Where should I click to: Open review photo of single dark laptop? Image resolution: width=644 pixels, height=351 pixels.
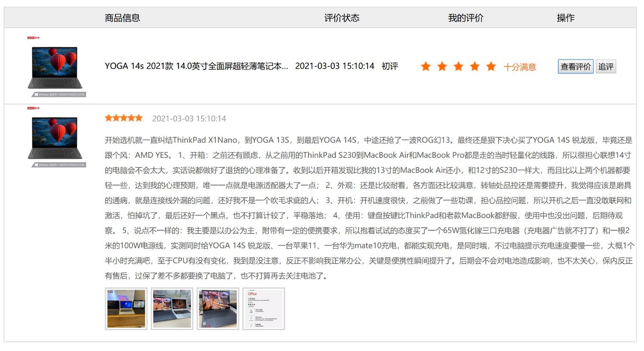pos(218,309)
